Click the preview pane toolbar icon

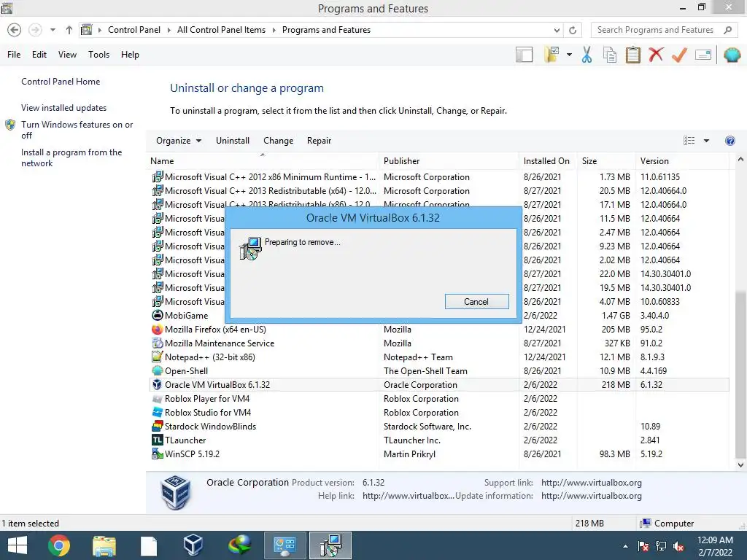point(524,55)
